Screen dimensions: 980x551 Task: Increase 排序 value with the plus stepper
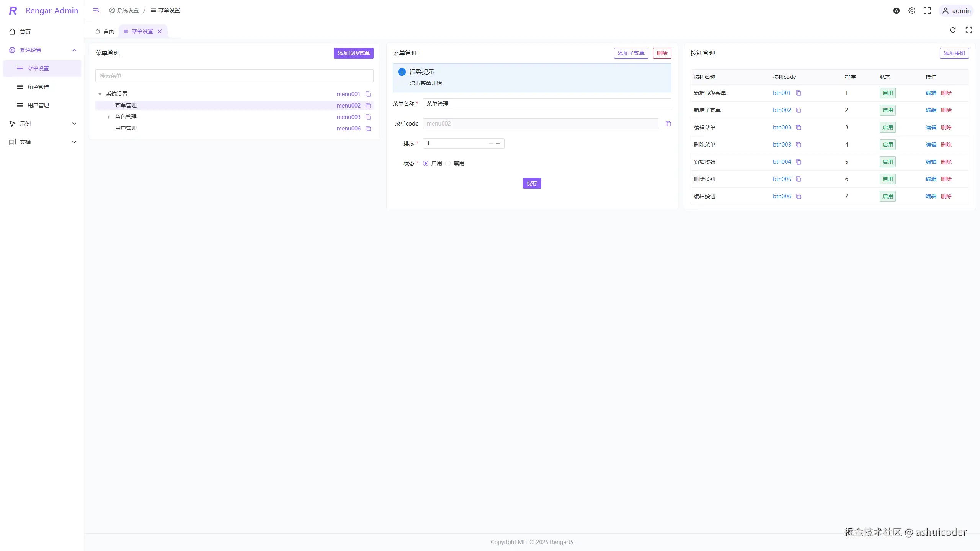click(498, 143)
